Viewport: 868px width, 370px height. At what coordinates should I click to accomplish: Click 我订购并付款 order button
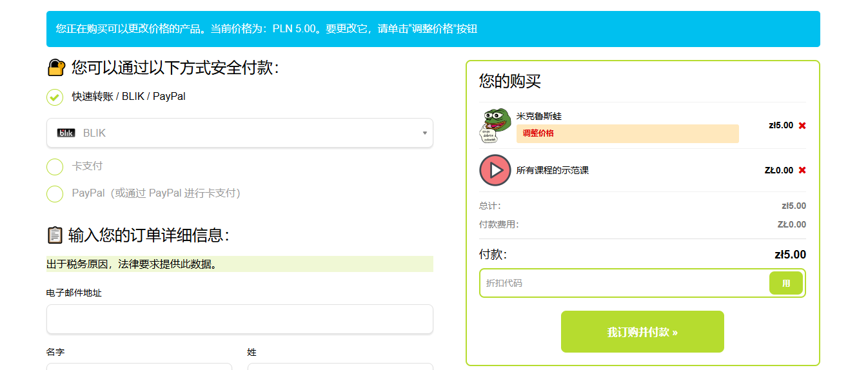coord(642,332)
